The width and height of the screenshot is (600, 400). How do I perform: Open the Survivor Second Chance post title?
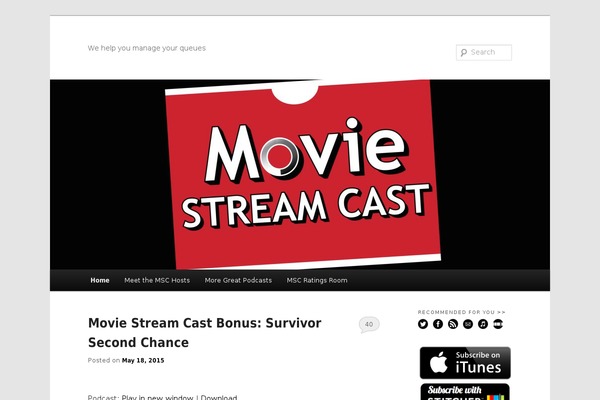click(205, 333)
